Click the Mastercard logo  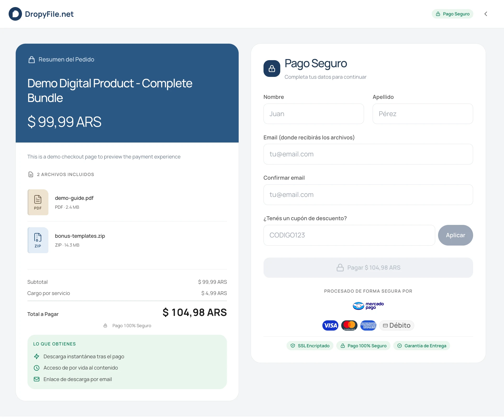349,325
